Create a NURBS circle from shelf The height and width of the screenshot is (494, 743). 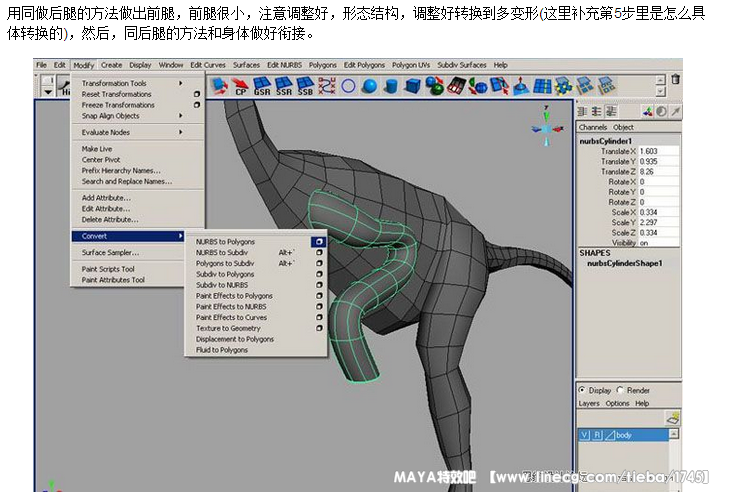click(x=348, y=86)
